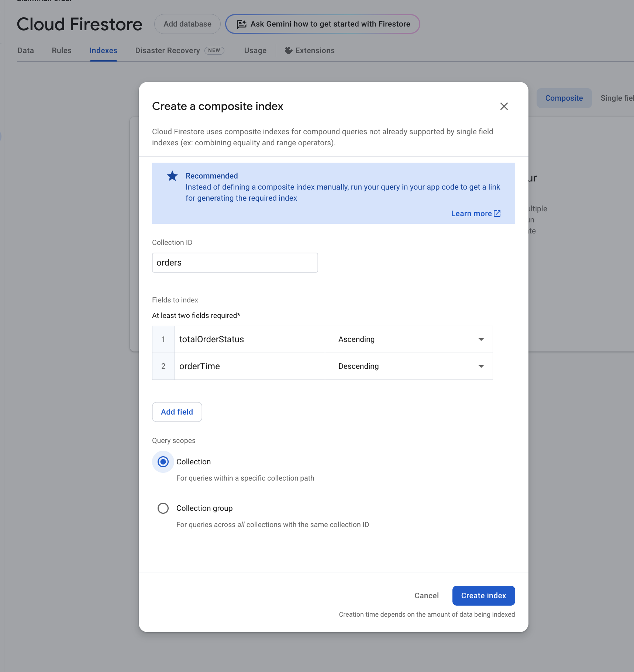Expand the arrow beside Descending

coord(481,366)
